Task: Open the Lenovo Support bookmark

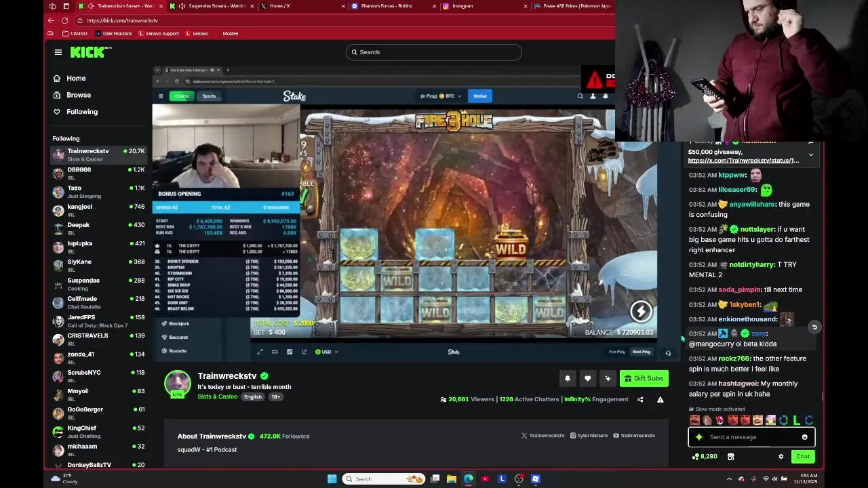Action: point(159,33)
